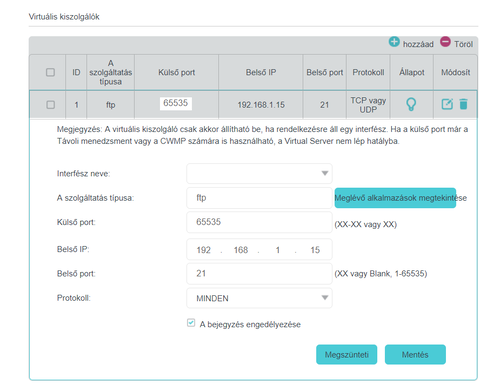Click the edit pencil icon in ftp row
This screenshot has height=384, width=480.
coord(447,104)
